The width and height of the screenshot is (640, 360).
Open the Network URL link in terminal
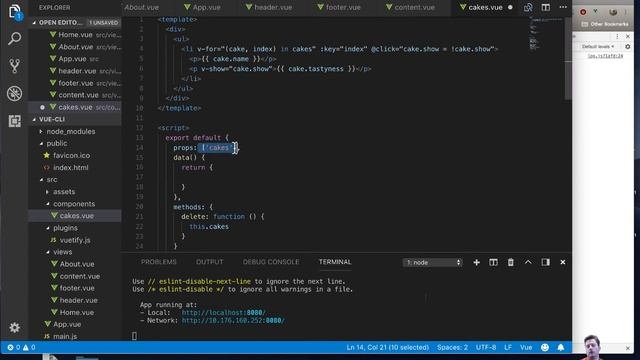click(233, 320)
